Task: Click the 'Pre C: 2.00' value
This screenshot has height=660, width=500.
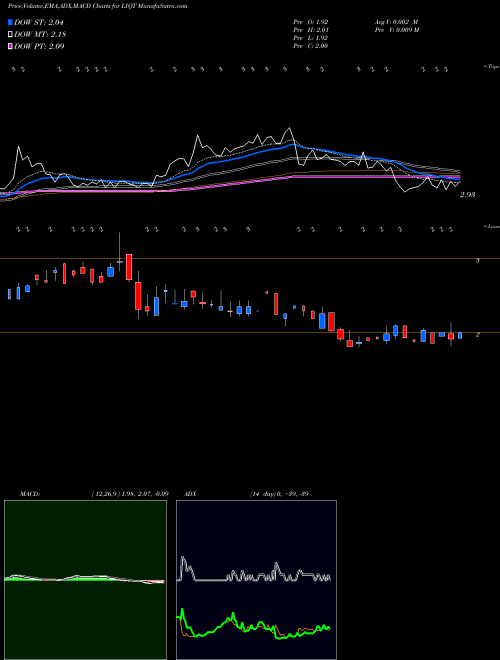Action: tap(311, 45)
